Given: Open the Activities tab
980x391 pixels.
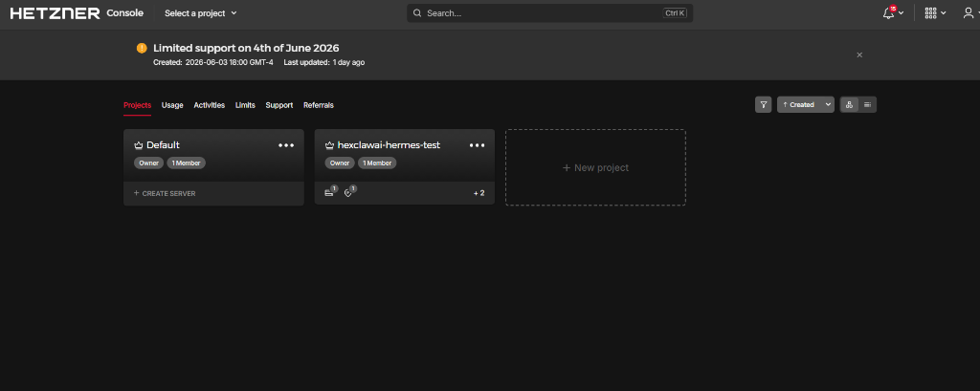Looking at the screenshot, I should tap(210, 105).
